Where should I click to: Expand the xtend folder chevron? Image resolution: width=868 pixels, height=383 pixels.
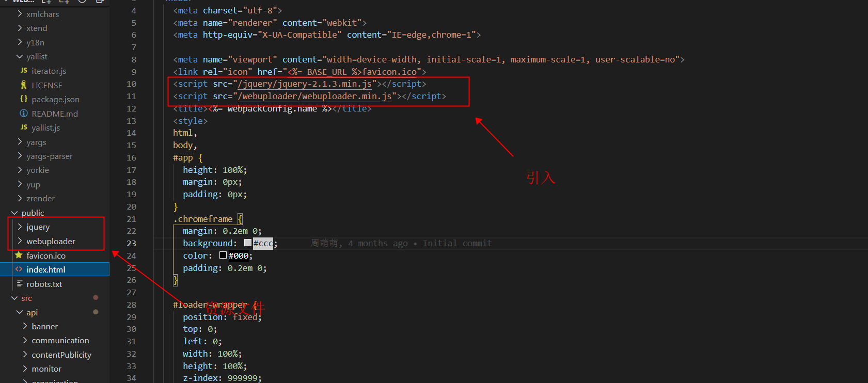20,28
